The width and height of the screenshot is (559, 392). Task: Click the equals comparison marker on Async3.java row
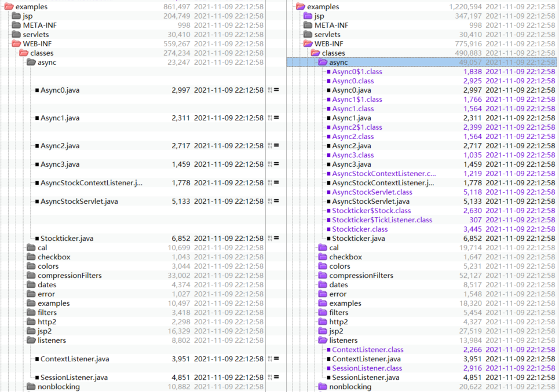(276, 164)
